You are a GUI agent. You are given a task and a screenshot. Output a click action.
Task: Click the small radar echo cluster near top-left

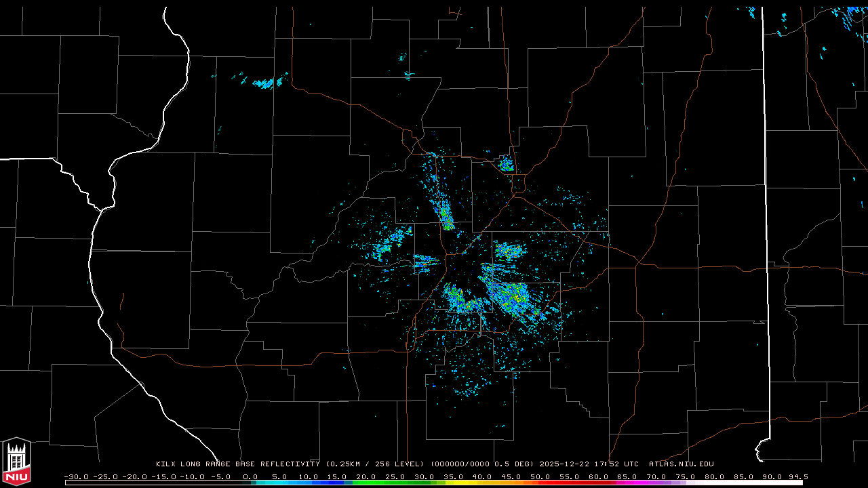pos(266,83)
